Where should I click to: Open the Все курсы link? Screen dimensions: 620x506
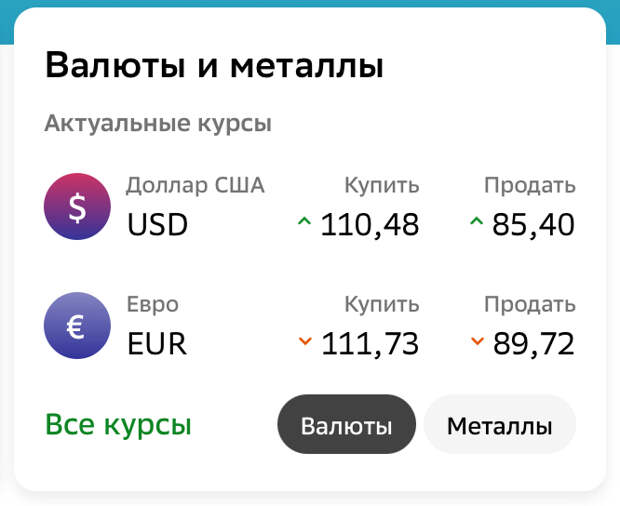click(x=118, y=425)
